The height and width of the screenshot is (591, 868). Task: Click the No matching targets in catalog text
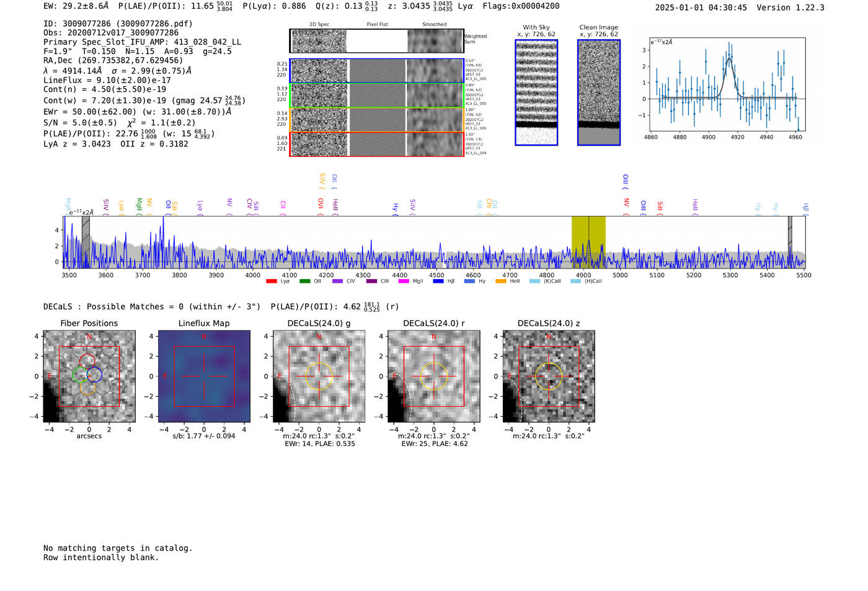click(x=118, y=548)
